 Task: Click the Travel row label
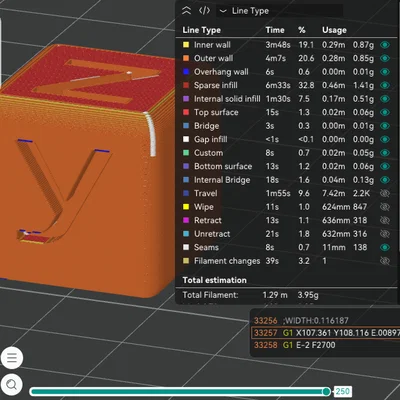coord(206,193)
